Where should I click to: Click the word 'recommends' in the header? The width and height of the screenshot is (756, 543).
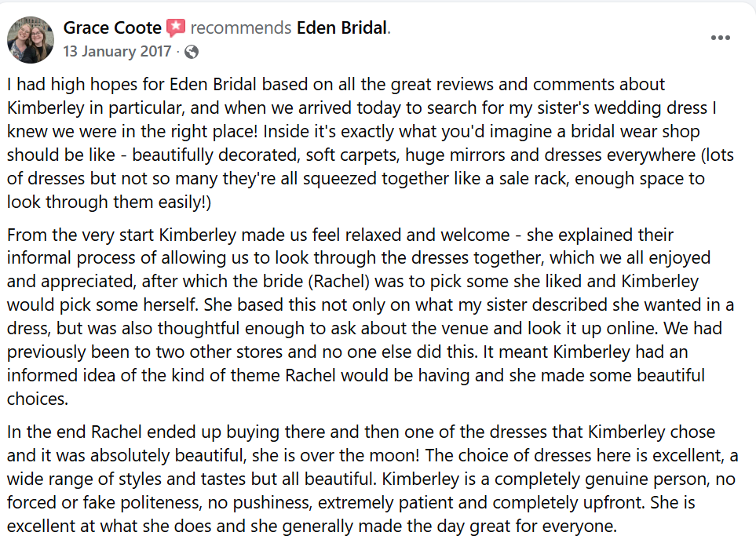(240, 28)
